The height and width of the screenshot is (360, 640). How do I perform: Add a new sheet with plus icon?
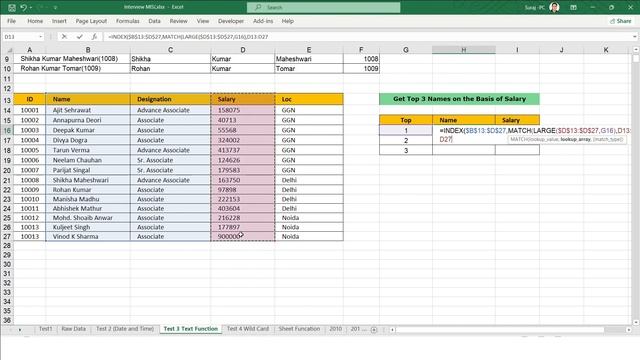pyautogui.click(x=374, y=329)
